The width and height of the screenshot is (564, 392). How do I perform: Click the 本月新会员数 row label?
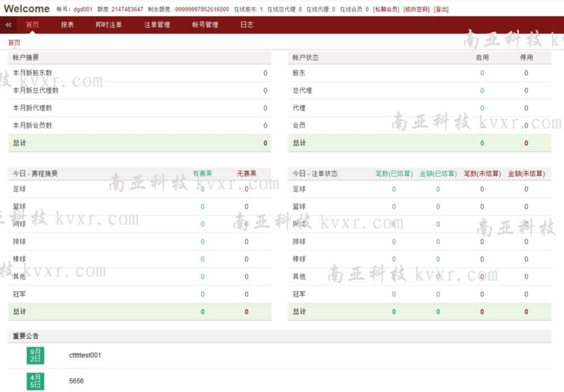point(32,126)
